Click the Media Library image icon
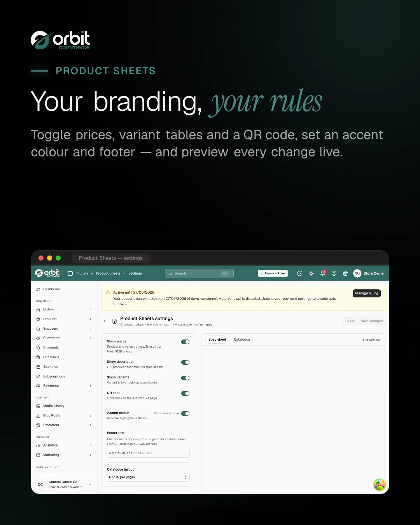Screen dimensions: 420x525 coord(38,406)
